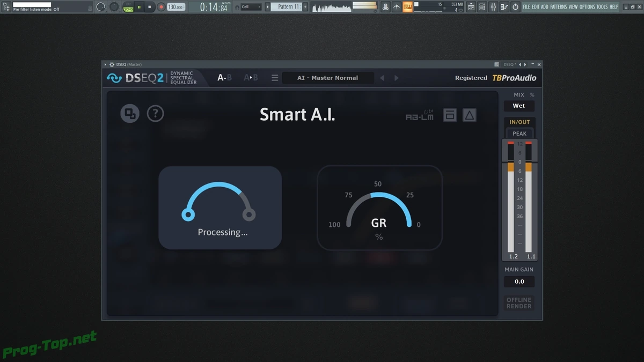Click the overlapping squares icon near Smart A.I.
Screen dimensions: 644x362
point(129,113)
